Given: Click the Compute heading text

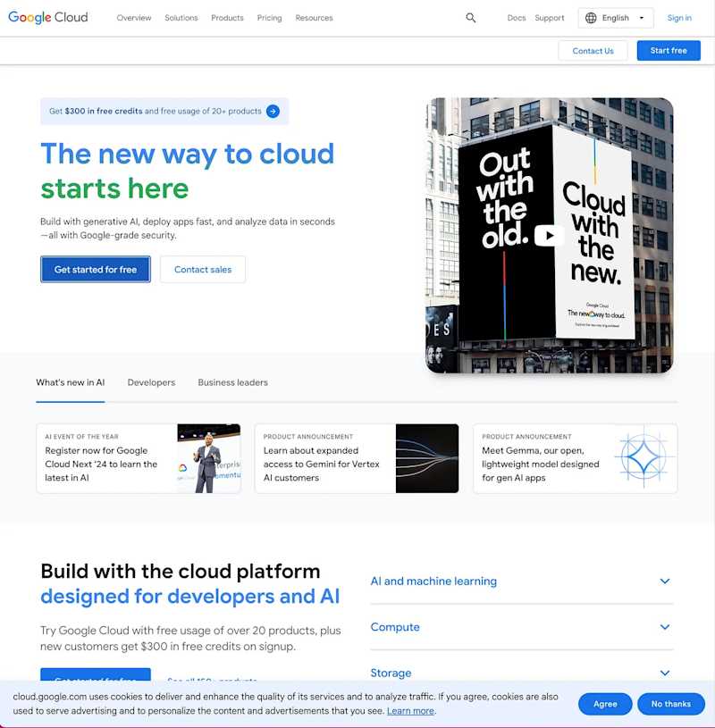Looking at the screenshot, I should [395, 627].
